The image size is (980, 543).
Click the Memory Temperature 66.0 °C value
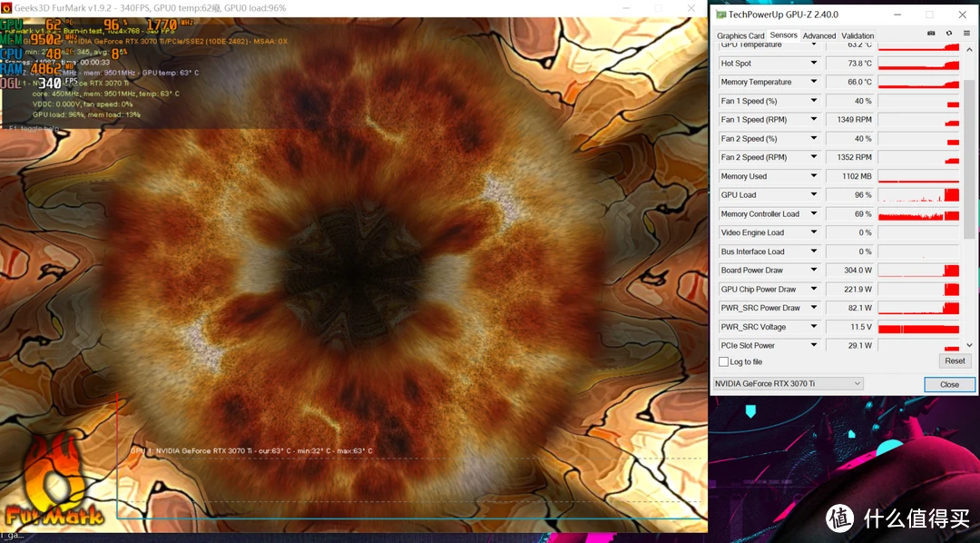coord(850,82)
